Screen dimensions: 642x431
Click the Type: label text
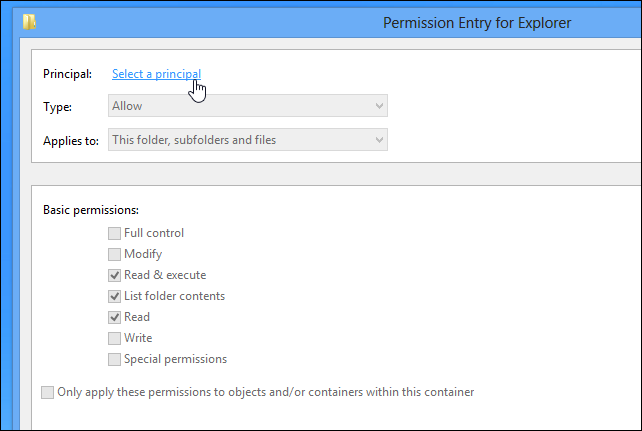pyautogui.click(x=58, y=106)
